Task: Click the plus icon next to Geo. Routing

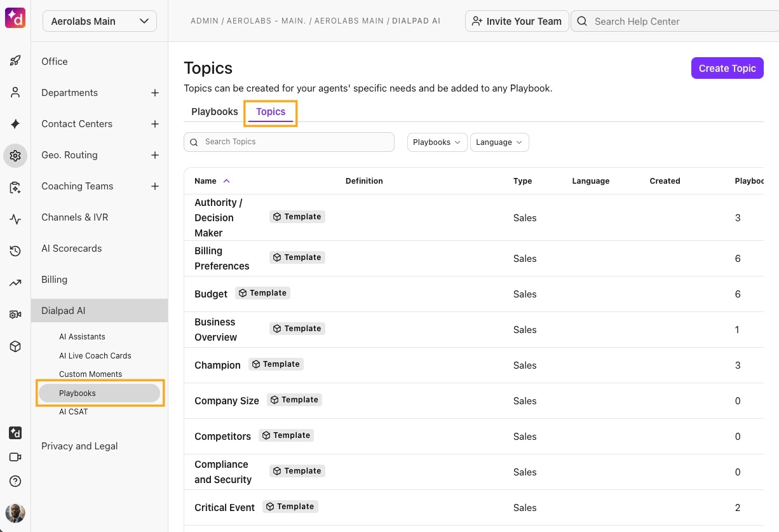Action: 154,155
